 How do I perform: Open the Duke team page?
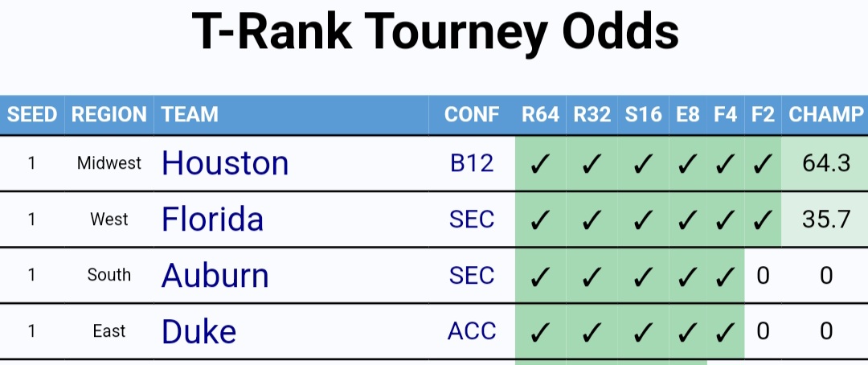tap(199, 331)
